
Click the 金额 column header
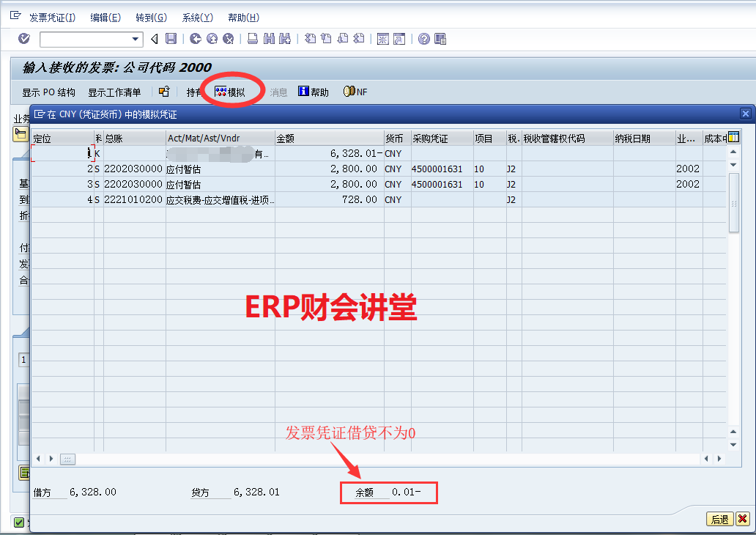click(328, 139)
